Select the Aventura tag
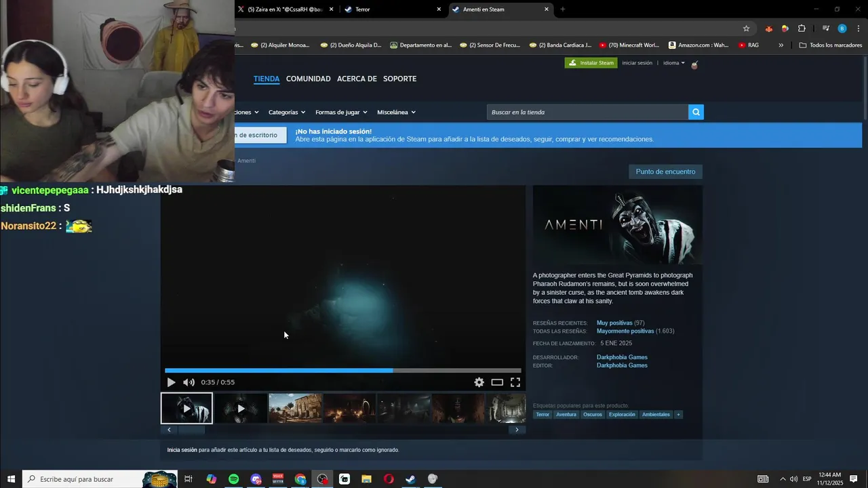This screenshot has width=868, height=488. [x=566, y=414]
